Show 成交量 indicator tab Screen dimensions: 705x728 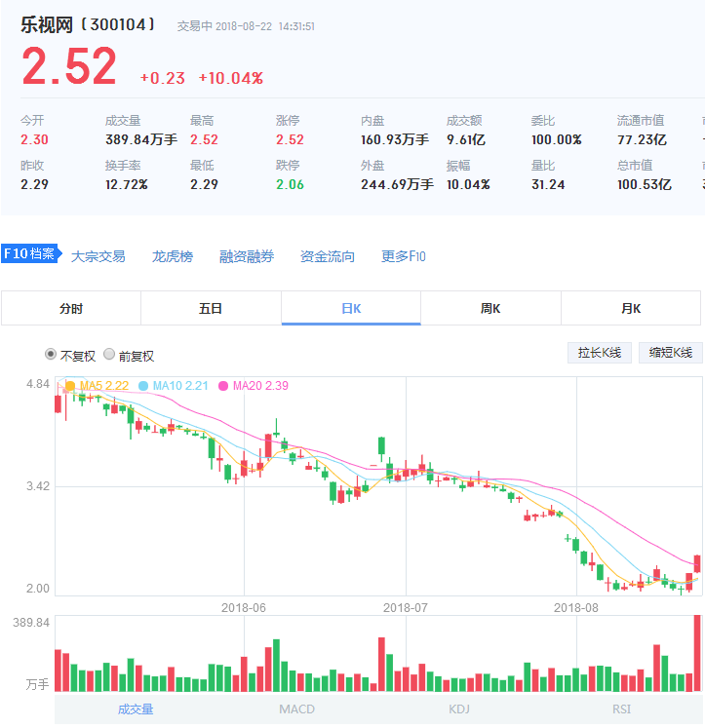coord(136,709)
